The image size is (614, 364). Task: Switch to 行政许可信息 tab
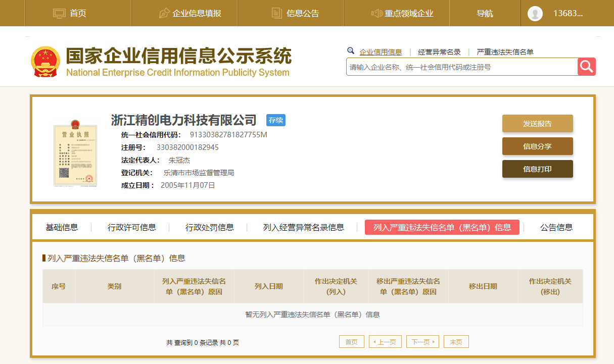coord(132,227)
